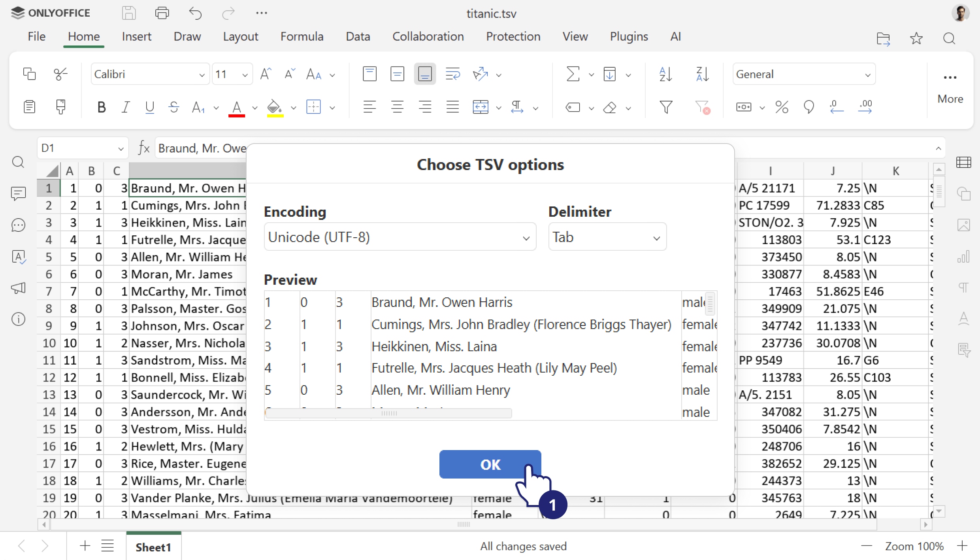This screenshot has width=980, height=560.
Task: Open the Comments panel
Action: [18, 193]
